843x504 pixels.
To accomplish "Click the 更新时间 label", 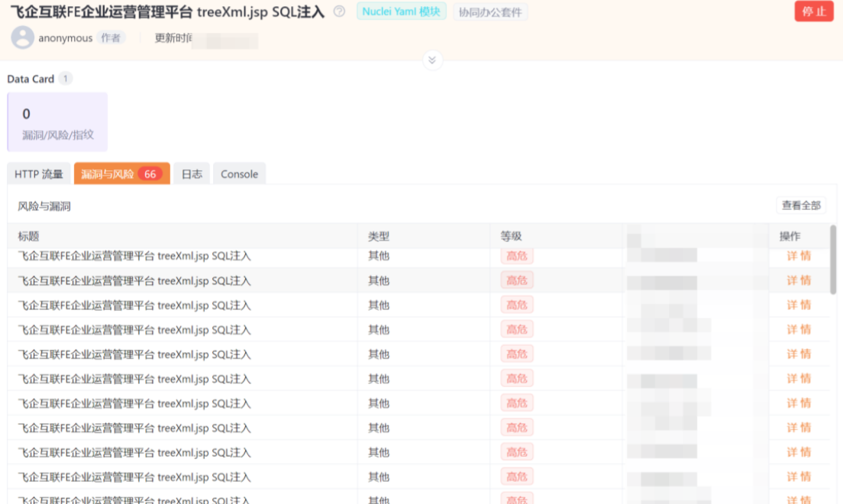I will 173,37.
